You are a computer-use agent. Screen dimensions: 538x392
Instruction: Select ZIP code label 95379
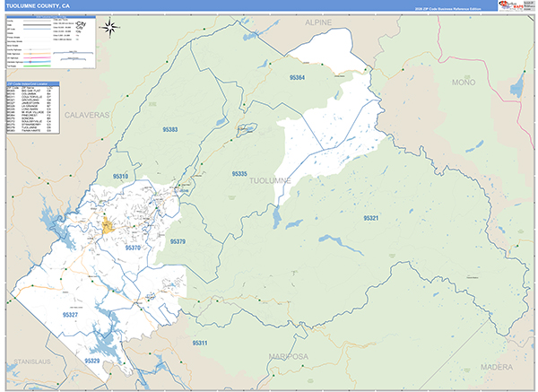click(178, 241)
